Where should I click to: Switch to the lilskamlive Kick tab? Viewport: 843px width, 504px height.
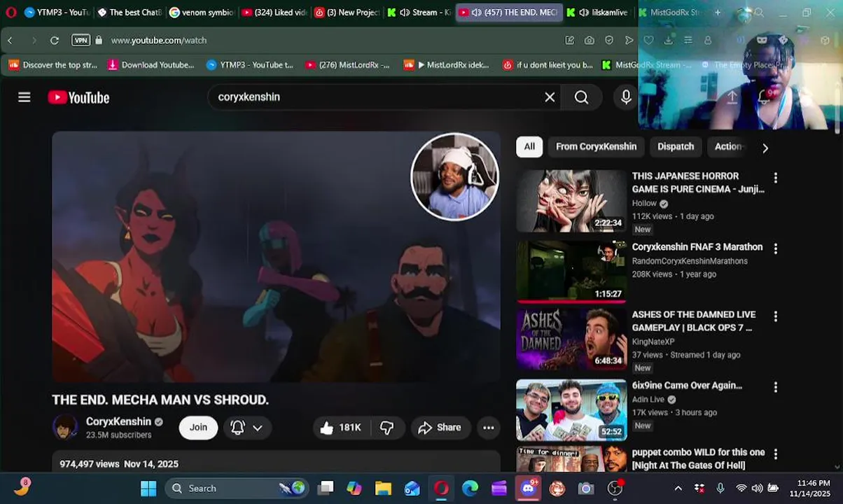coord(597,13)
